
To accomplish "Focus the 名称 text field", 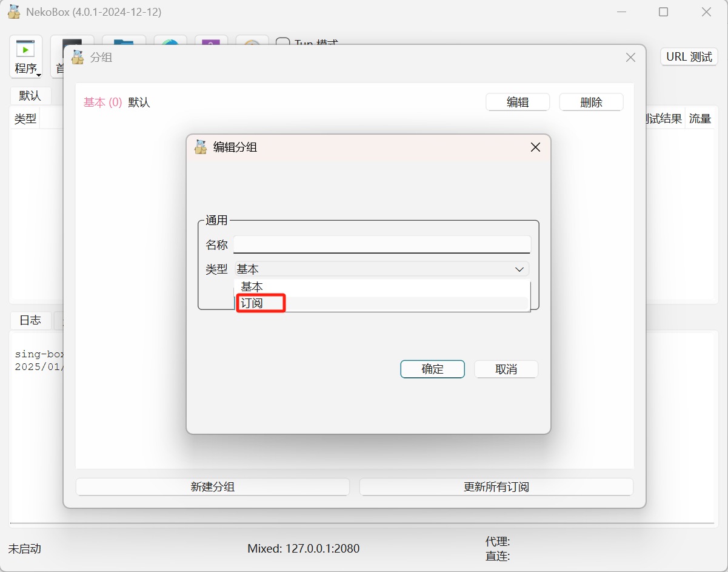I will tap(381, 244).
